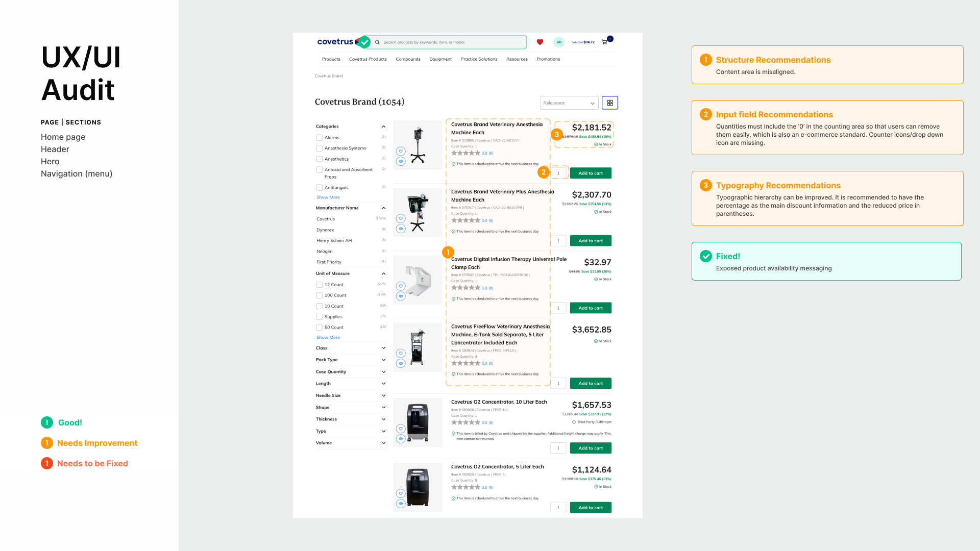The width and height of the screenshot is (980, 551).
Task: Expand the Shape filter
Action: pyautogui.click(x=384, y=408)
